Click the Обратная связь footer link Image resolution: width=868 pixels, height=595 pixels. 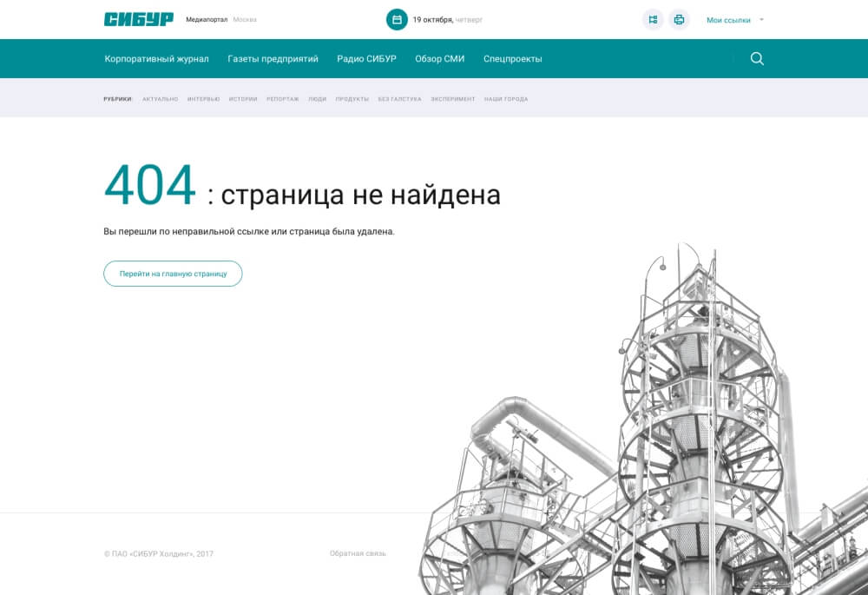tap(358, 553)
